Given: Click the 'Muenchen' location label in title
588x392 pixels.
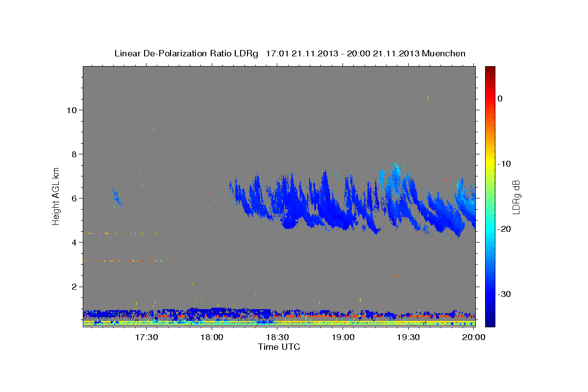Looking at the screenshot, I should [444, 53].
